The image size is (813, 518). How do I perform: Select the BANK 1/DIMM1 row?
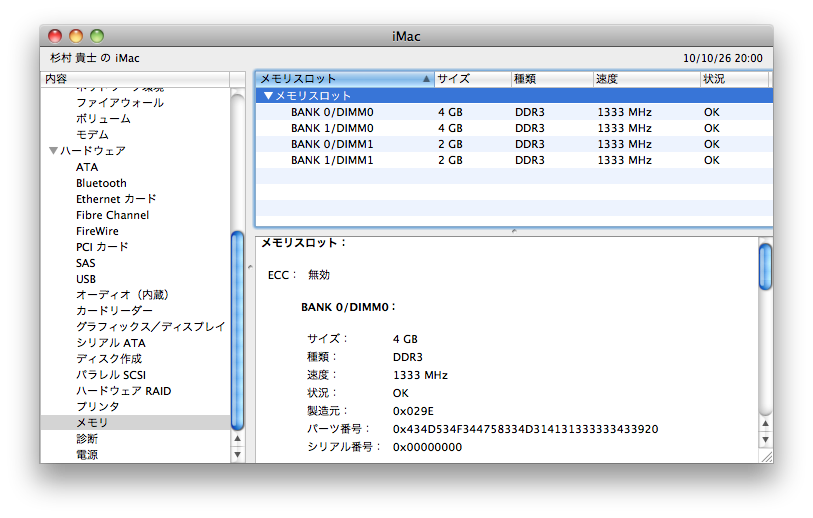click(x=332, y=160)
